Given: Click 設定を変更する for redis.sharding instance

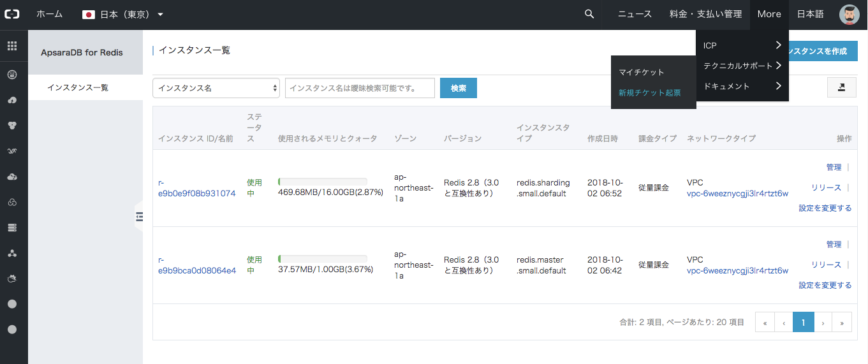Looking at the screenshot, I should point(825,208).
